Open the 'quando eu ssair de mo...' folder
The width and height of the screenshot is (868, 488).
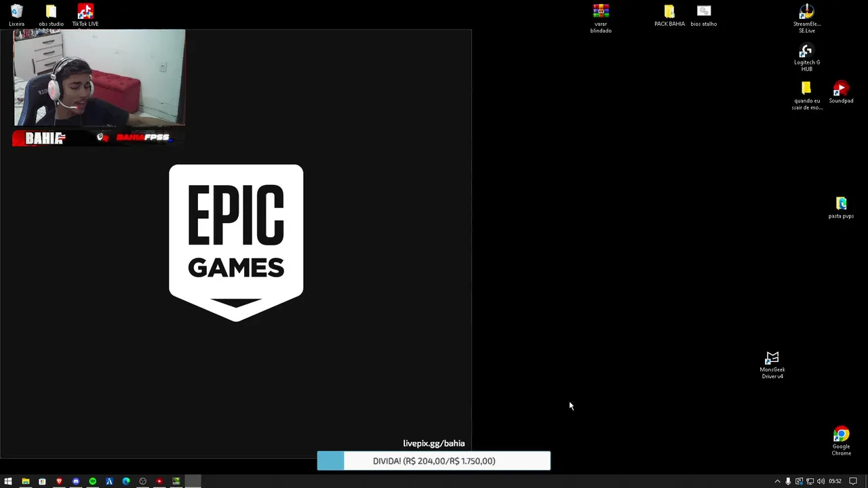(x=806, y=96)
